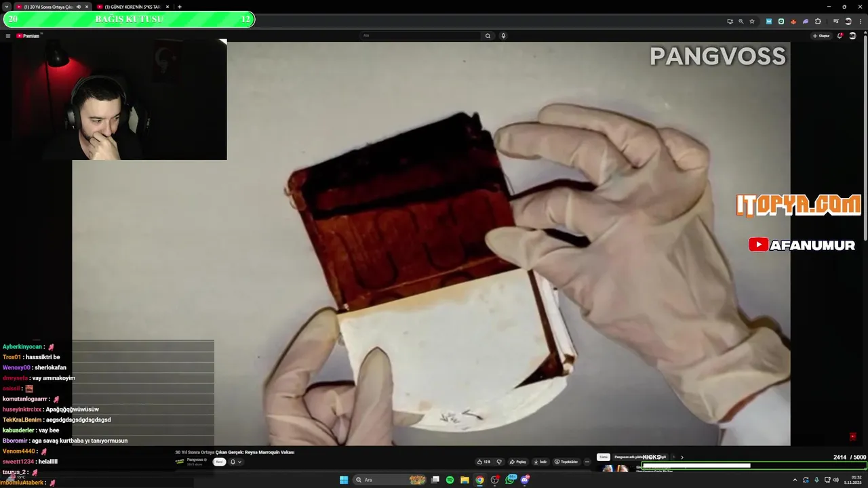
Task: Expand the notification bell dropdown next to subscribe
Action: pyautogui.click(x=239, y=462)
